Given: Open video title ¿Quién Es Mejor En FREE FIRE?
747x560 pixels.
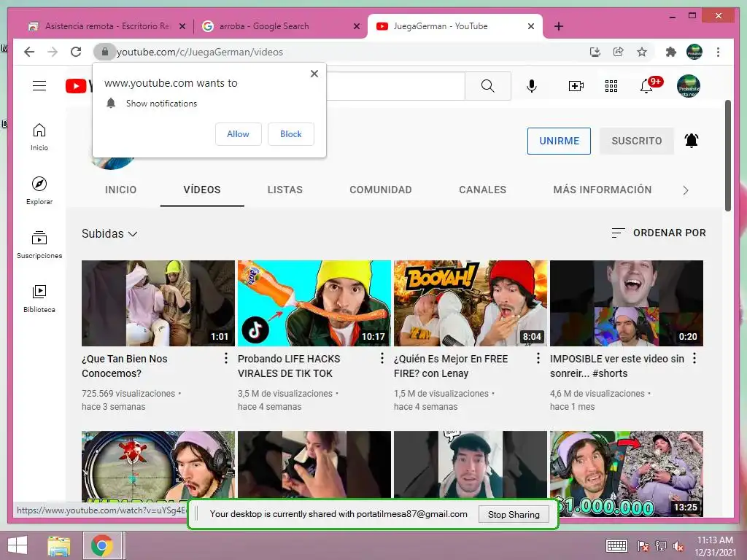Looking at the screenshot, I should pos(451,366).
